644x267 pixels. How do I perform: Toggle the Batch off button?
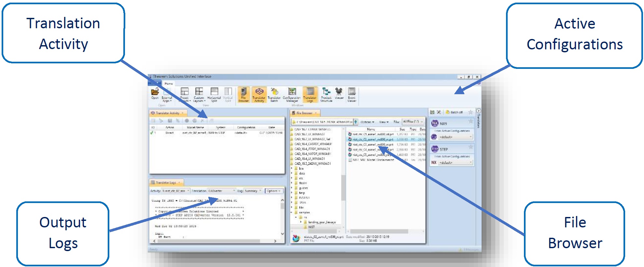tap(455, 112)
